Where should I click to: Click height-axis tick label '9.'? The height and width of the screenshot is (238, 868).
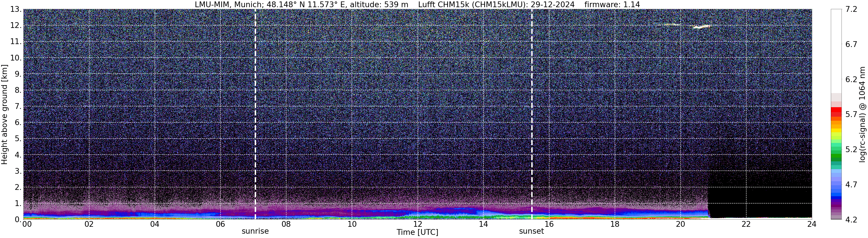click(18, 74)
